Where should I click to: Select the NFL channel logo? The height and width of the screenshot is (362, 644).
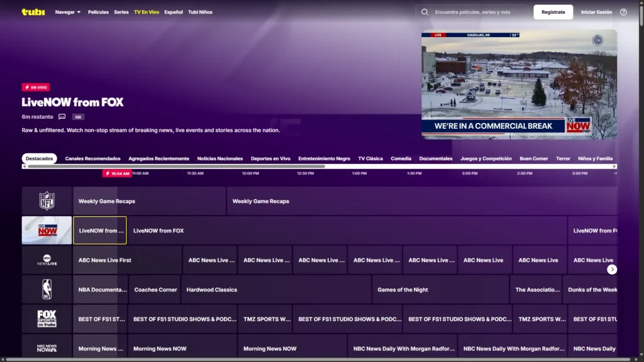[47, 201]
